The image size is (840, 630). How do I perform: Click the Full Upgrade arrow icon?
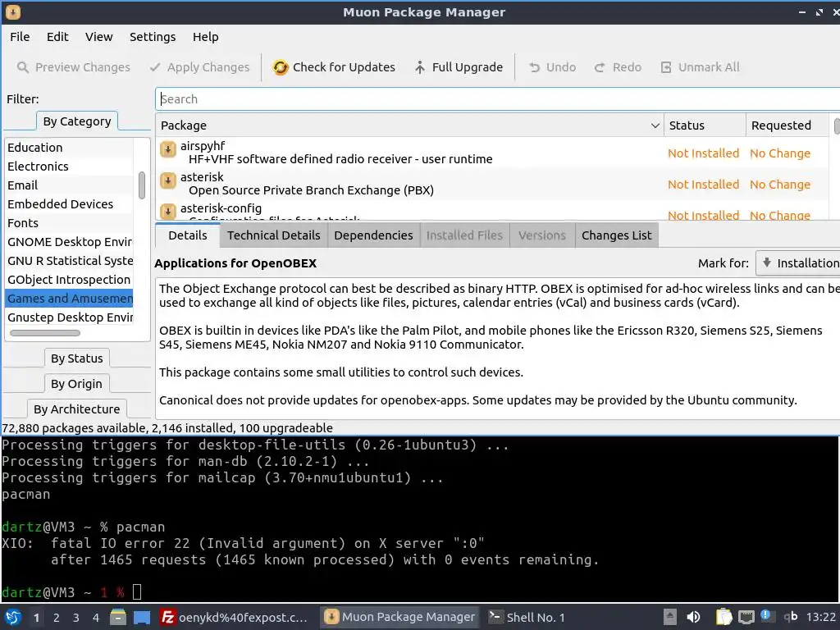pyautogui.click(x=420, y=67)
